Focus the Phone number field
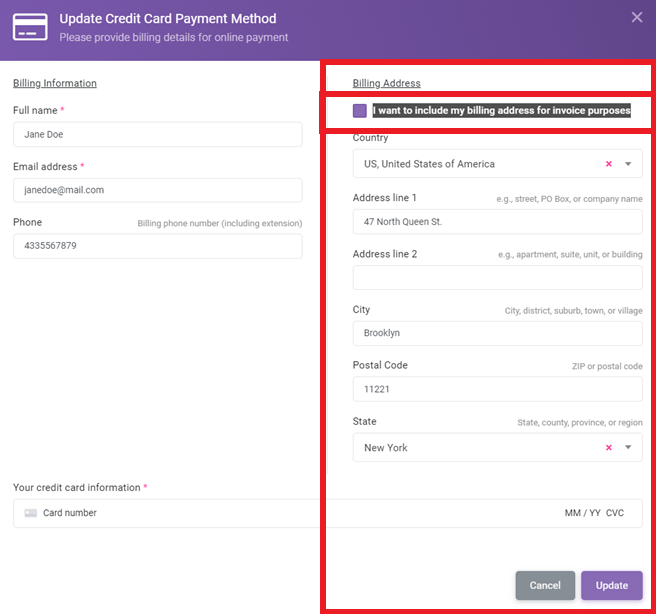 click(157, 246)
